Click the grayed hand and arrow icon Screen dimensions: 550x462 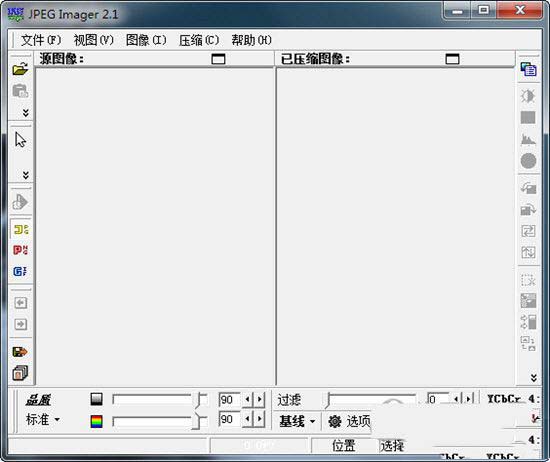tap(20, 202)
